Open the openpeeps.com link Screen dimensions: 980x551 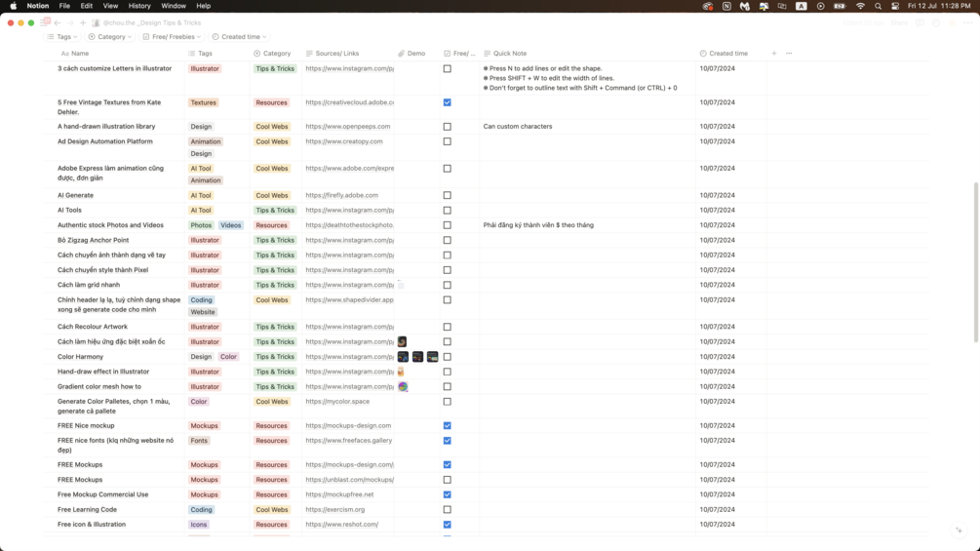coord(347,126)
